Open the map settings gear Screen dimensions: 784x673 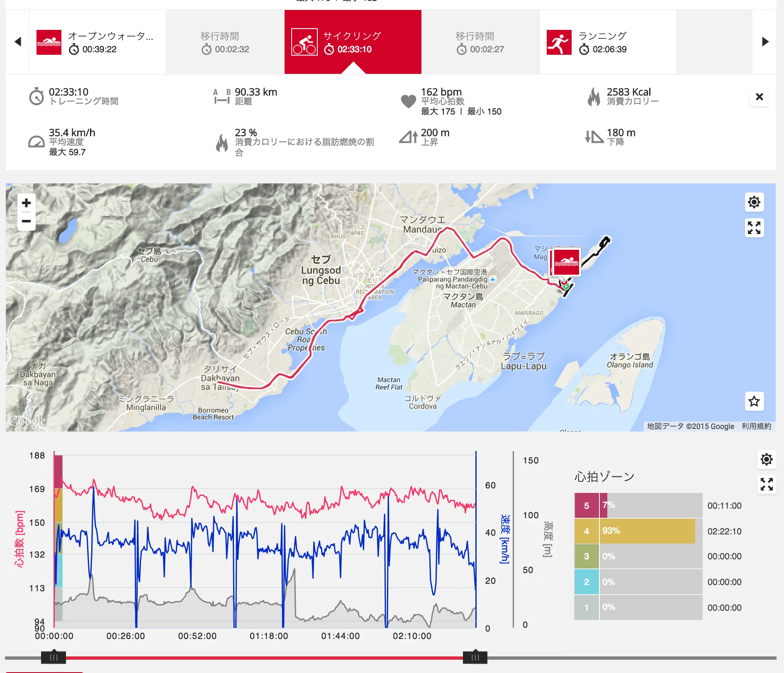coord(754,202)
